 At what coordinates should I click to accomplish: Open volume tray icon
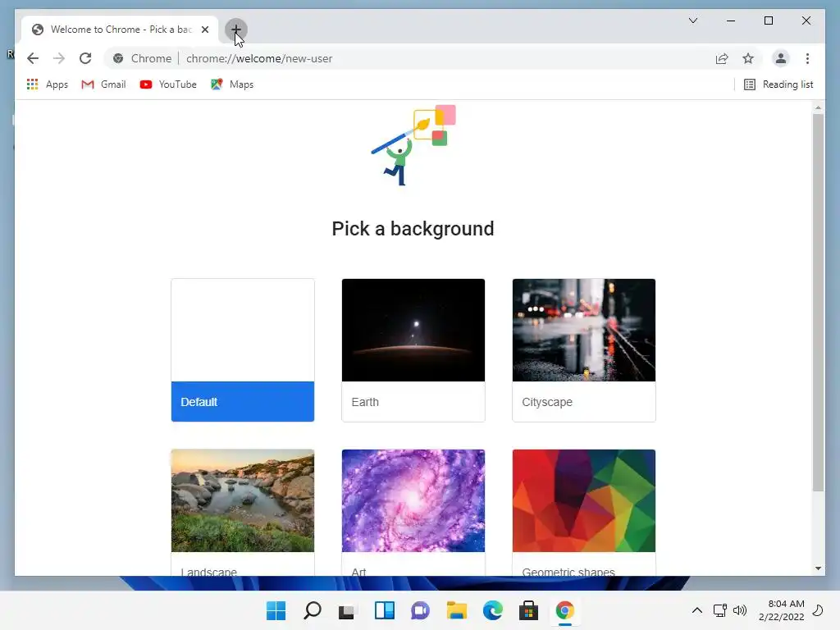coord(740,610)
